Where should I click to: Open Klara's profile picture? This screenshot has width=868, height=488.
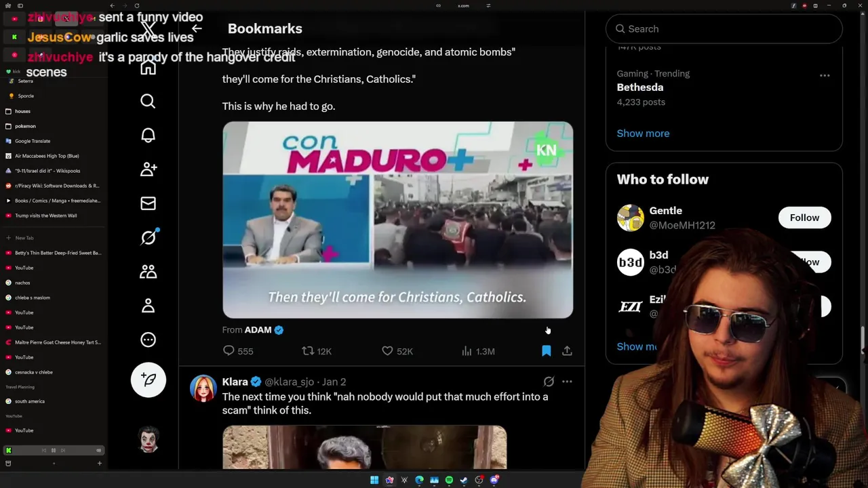coord(203,388)
